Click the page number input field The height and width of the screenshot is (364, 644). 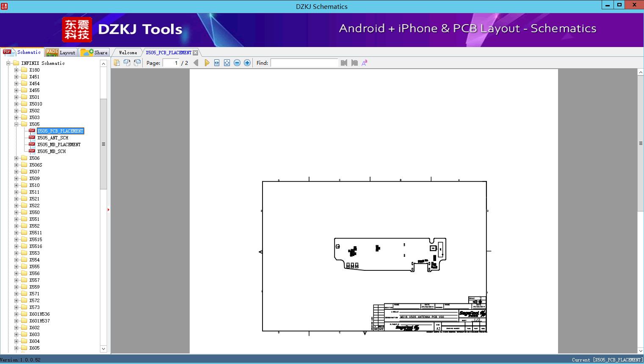click(171, 63)
